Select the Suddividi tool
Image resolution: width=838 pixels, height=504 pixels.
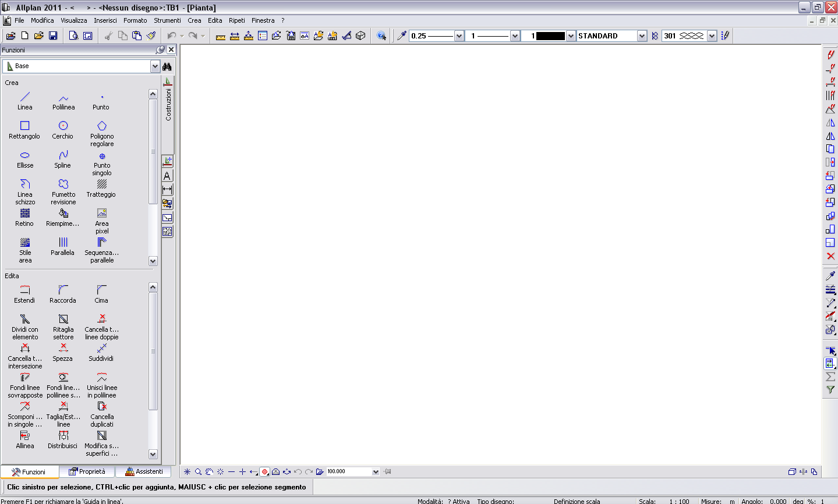tap(101, 352)
